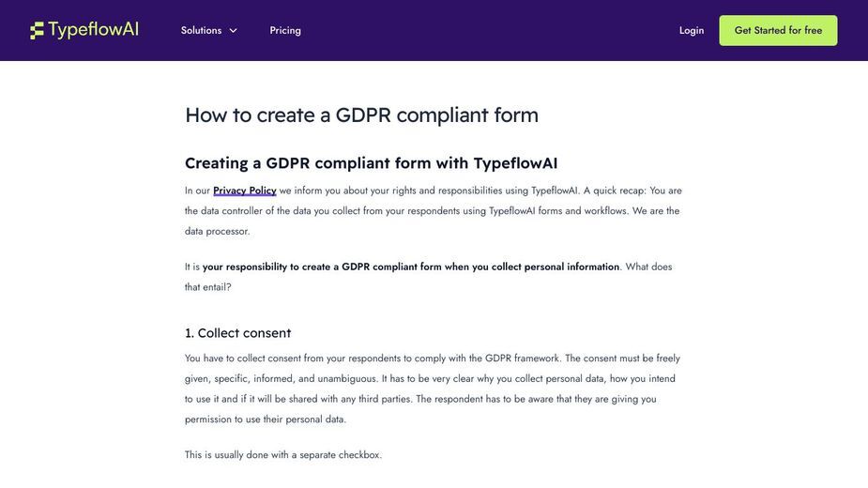Click the line starting 'the data controller'
Image resolution: width=868 pixels, height=488 pixels.
(x=433, y=211)
